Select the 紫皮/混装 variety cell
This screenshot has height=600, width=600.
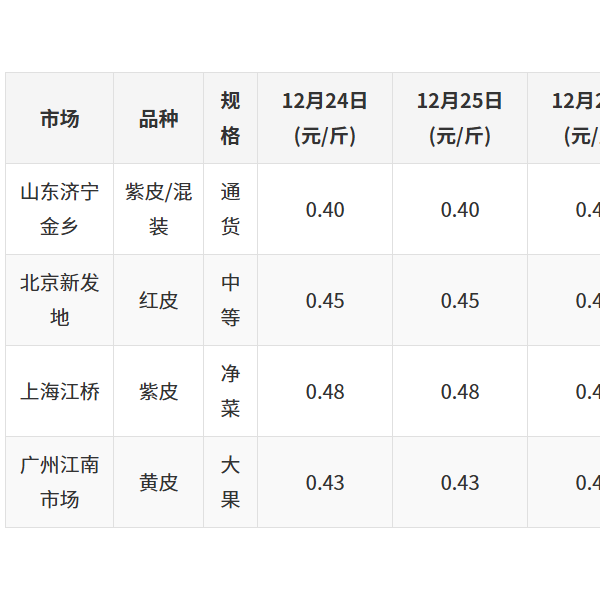tap(158, 209)
